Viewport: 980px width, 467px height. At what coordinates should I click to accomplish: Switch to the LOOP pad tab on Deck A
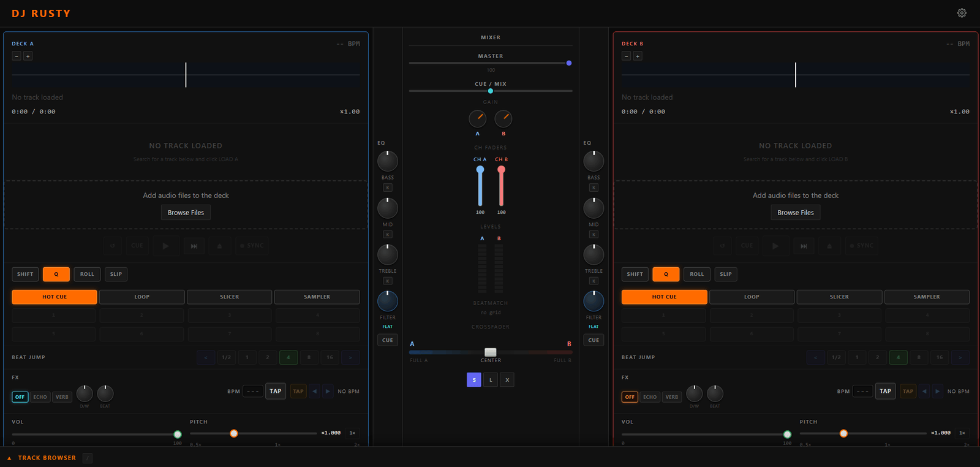click(142, 297)
